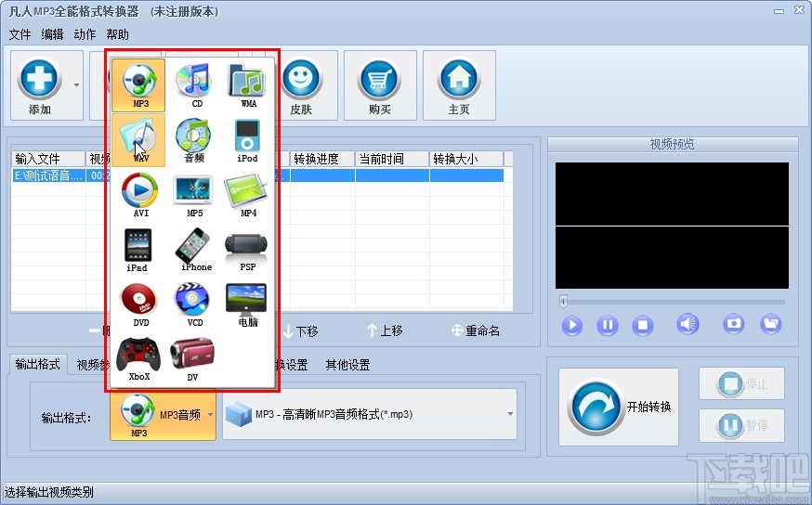Switch to the 输出格式 tab
The width and height of the screenshot is (812, 505).
38,364
